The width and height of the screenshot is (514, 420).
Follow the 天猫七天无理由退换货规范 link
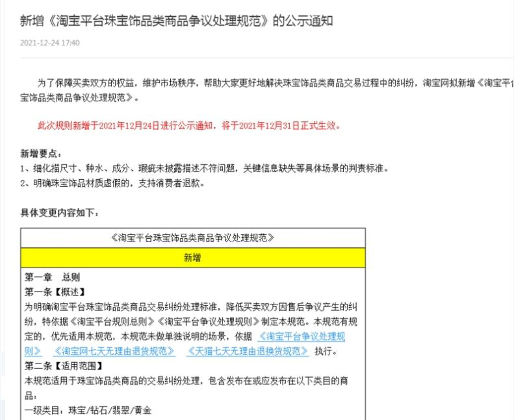click(x=247, y=351)
